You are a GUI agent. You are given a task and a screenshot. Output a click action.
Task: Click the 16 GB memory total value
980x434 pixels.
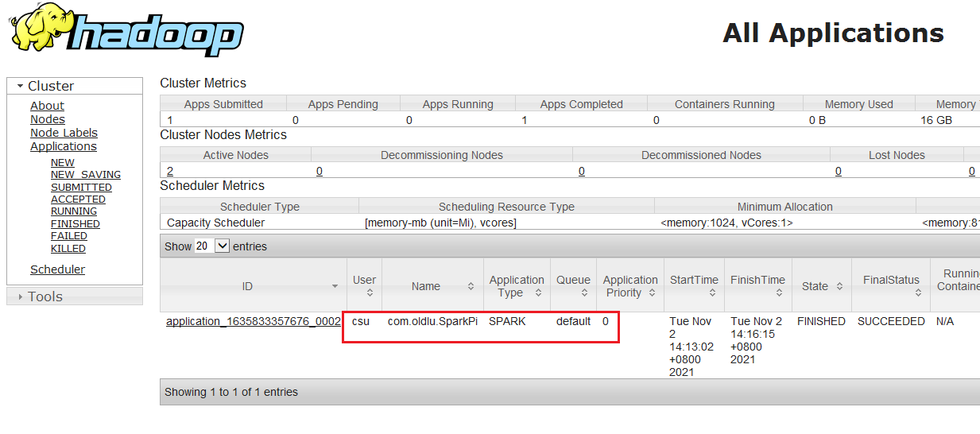(x=936, y=120)
